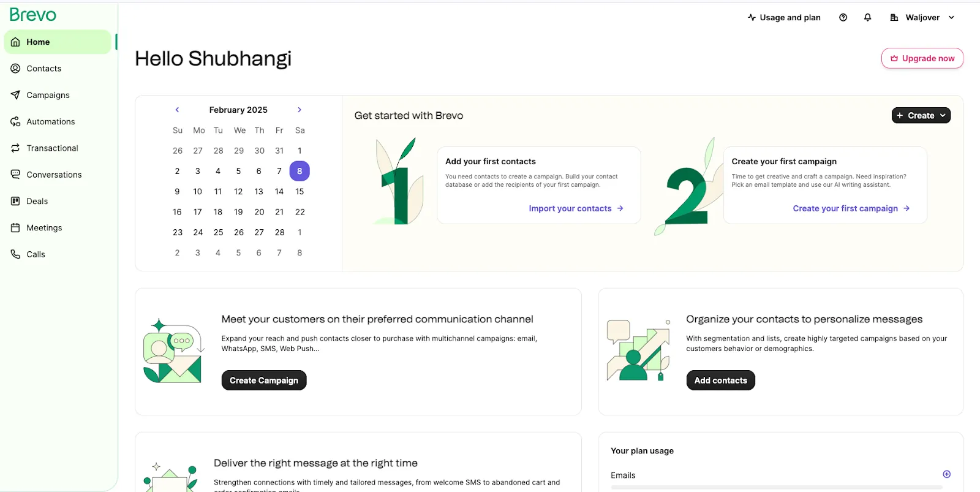Screen dimensions: 980x492
Task: Click the Deals sidebar icon
Action: click(x=15, y=201)
